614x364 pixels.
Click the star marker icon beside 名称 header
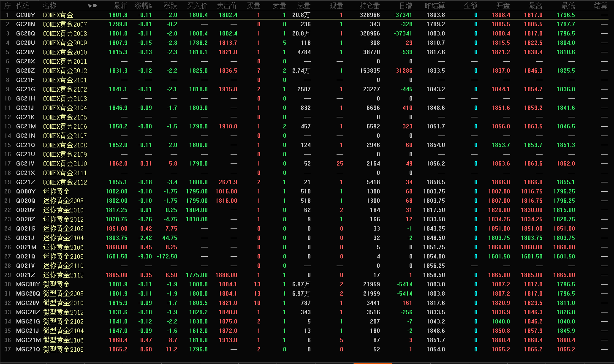(x=90, y=6)
